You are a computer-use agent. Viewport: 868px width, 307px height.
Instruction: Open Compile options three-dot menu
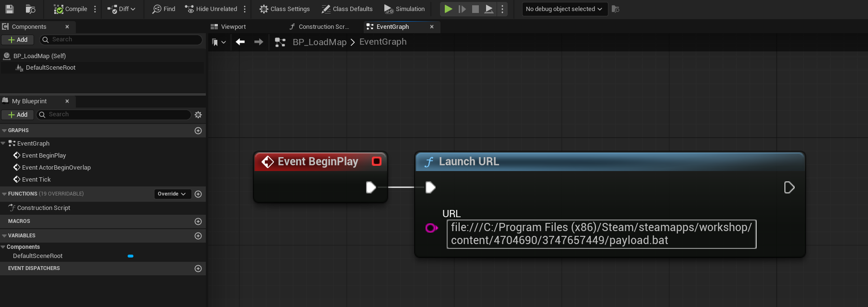coord(95,9)
